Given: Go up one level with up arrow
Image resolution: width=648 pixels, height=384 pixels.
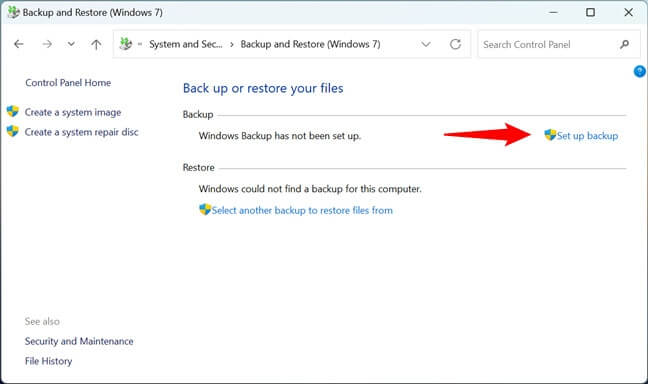Looking at the screenshot, I should pyautogui.click(x=96, y=44).
